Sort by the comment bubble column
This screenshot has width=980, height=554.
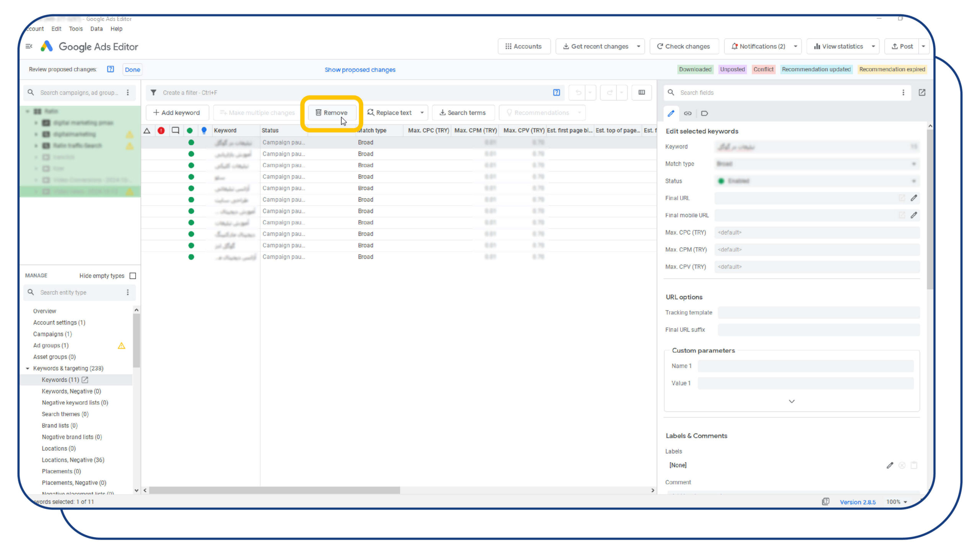[175, 130]
